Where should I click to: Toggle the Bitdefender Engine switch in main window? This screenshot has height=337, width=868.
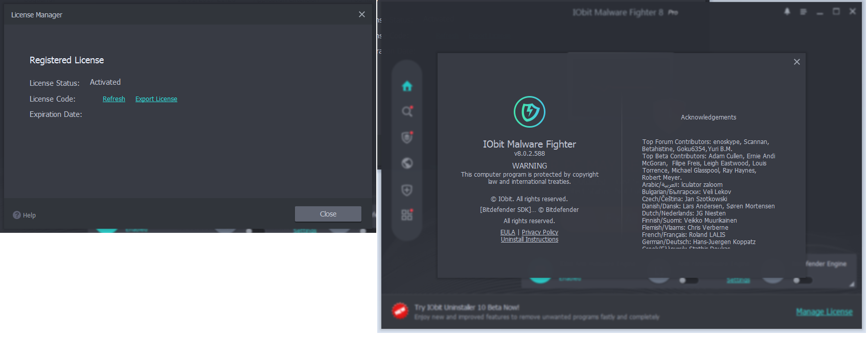[x=804, y=280]
